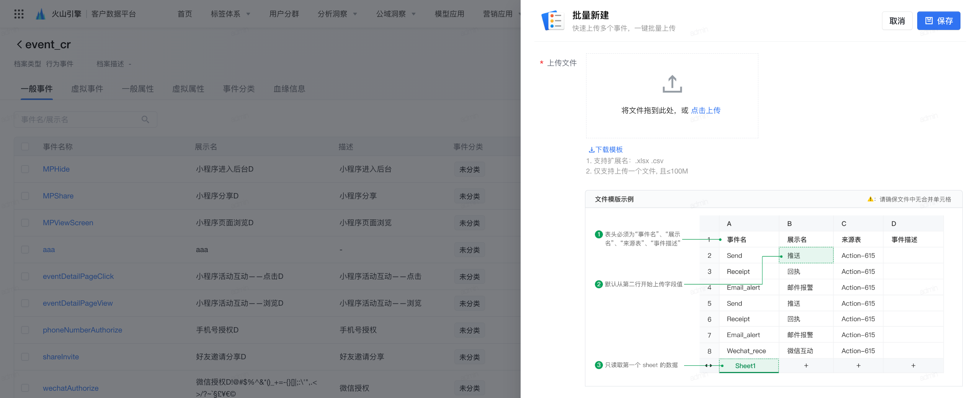Go back using arrow beside event_cr
The width and height of the screenshot is (980, 398).
(19, 44)
